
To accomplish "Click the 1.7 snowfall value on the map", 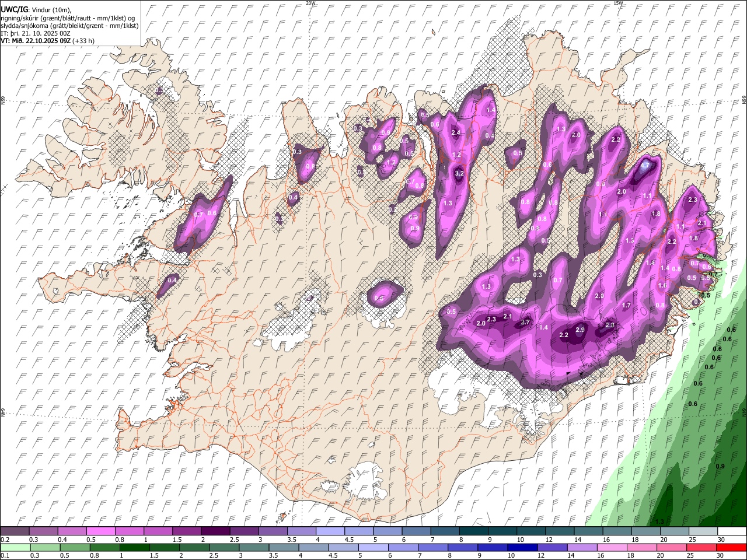I will (627, 305).
